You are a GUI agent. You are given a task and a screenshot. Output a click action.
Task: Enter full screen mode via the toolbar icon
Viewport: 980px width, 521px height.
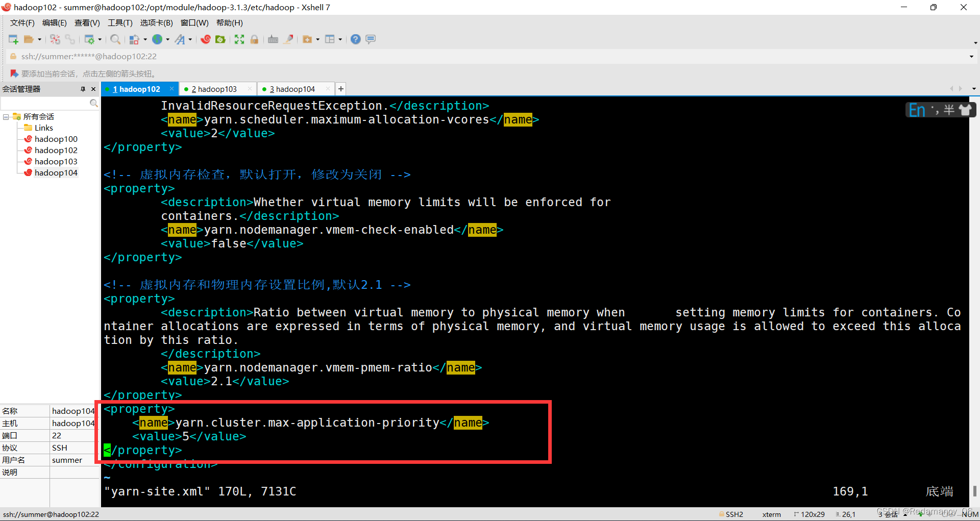point(239,39)
